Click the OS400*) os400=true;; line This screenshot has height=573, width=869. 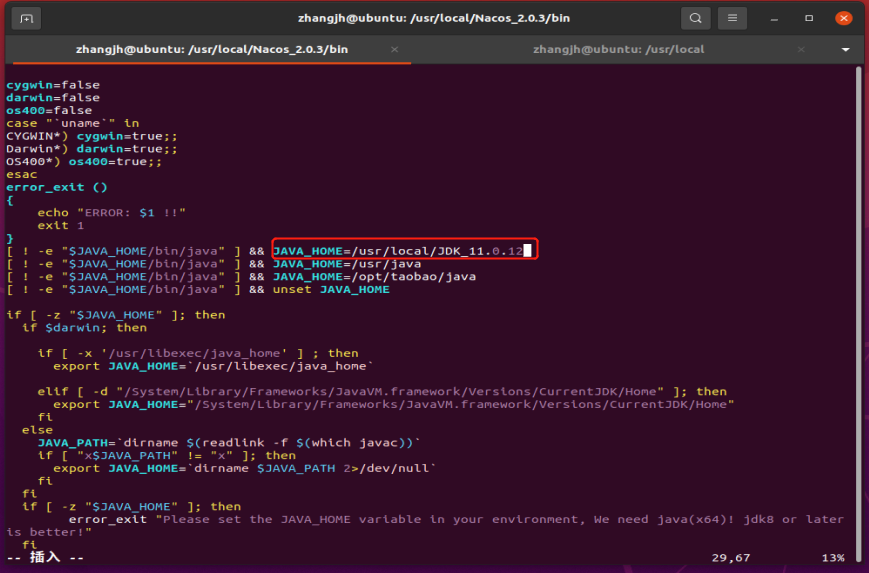84,161
